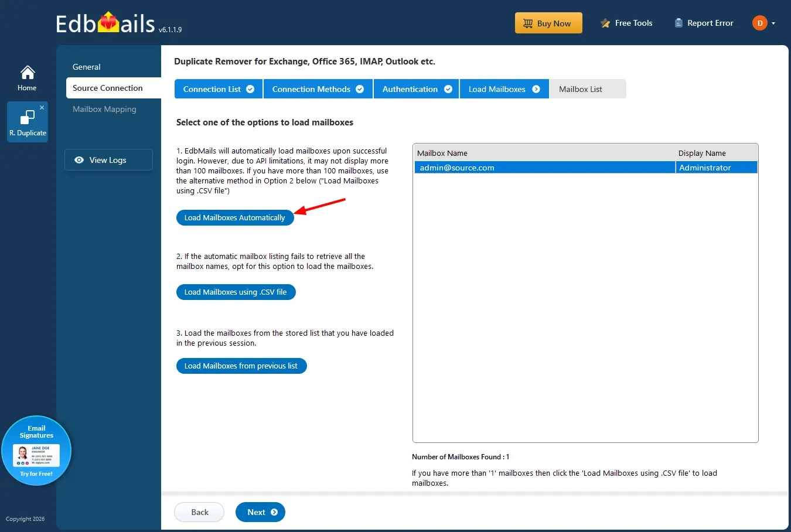The height and width of the screenshot is (532, 791).
Task: Click the Back button
Action: click(x=199, y=512)
